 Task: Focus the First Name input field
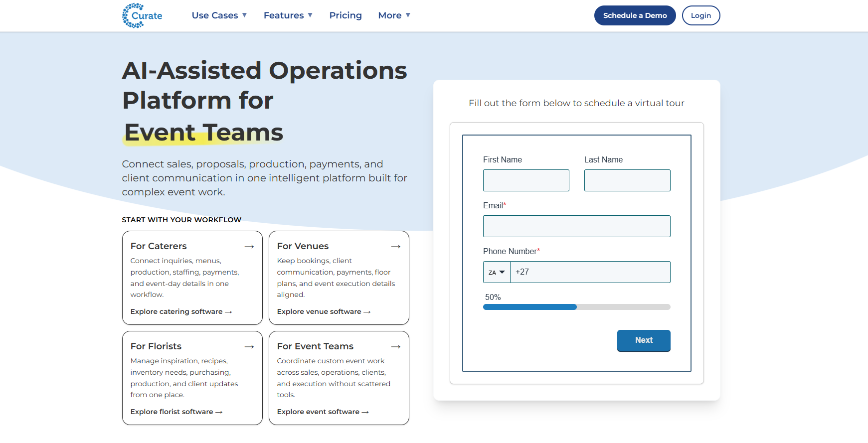pos(526,180)
